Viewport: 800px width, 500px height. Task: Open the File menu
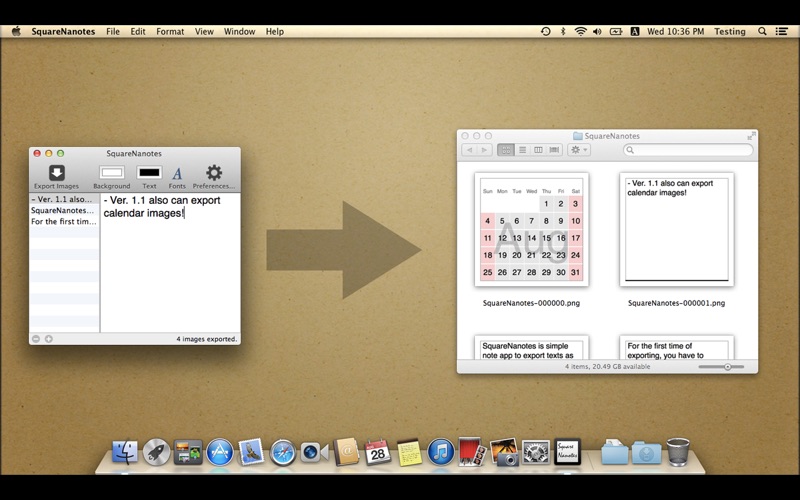(113, 31)
